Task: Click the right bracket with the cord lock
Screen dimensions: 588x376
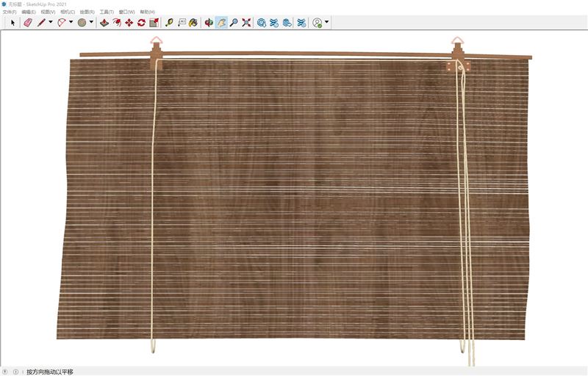Action: [x=458, y=57]
